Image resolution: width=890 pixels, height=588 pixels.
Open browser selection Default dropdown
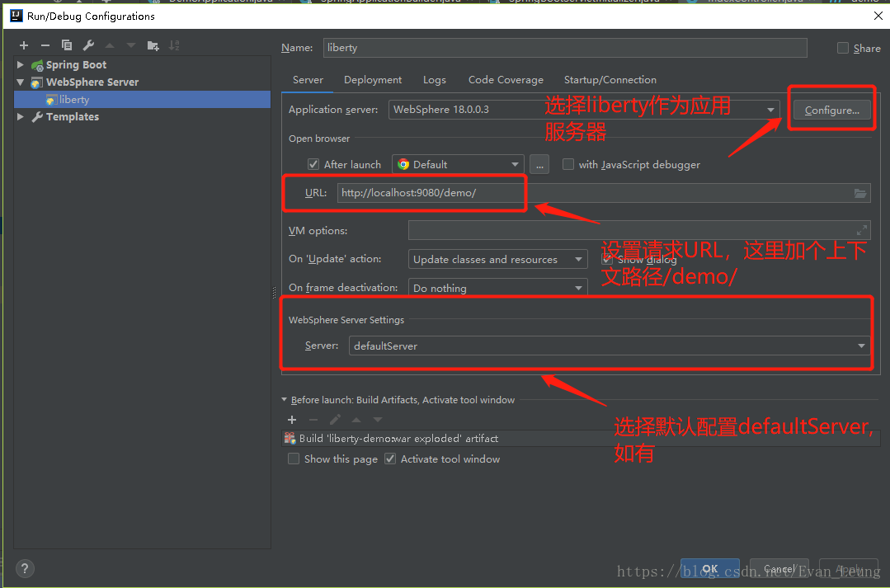click(458, 165)
